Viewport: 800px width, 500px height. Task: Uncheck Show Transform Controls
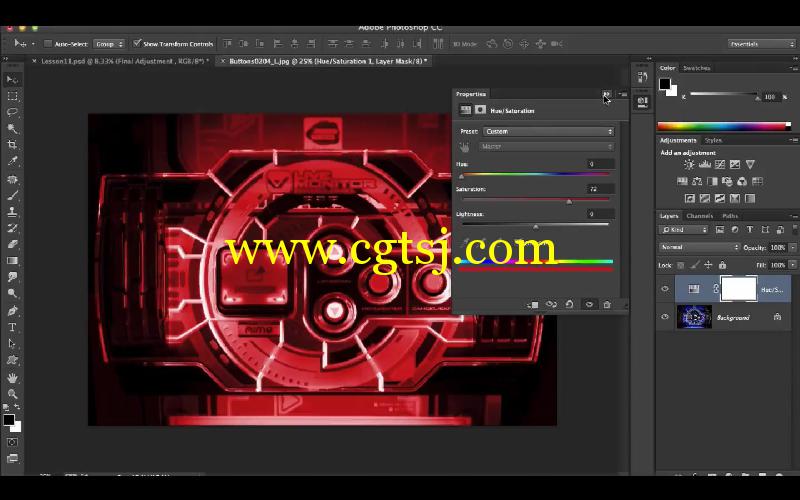[x=137, y=43]
